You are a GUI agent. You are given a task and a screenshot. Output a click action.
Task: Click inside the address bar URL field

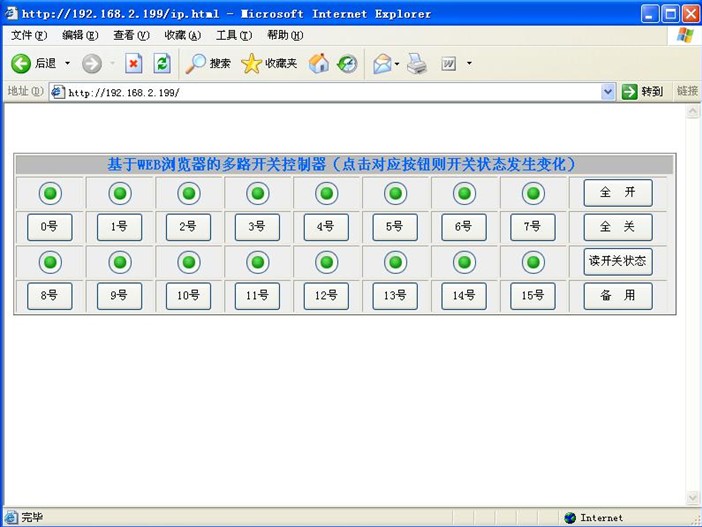coord(330,92)
